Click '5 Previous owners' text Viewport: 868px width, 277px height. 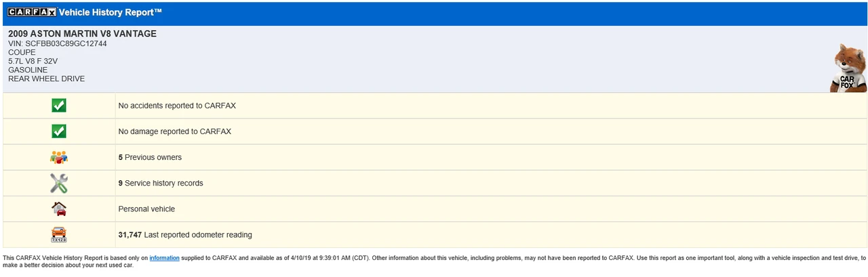[150, 157]
